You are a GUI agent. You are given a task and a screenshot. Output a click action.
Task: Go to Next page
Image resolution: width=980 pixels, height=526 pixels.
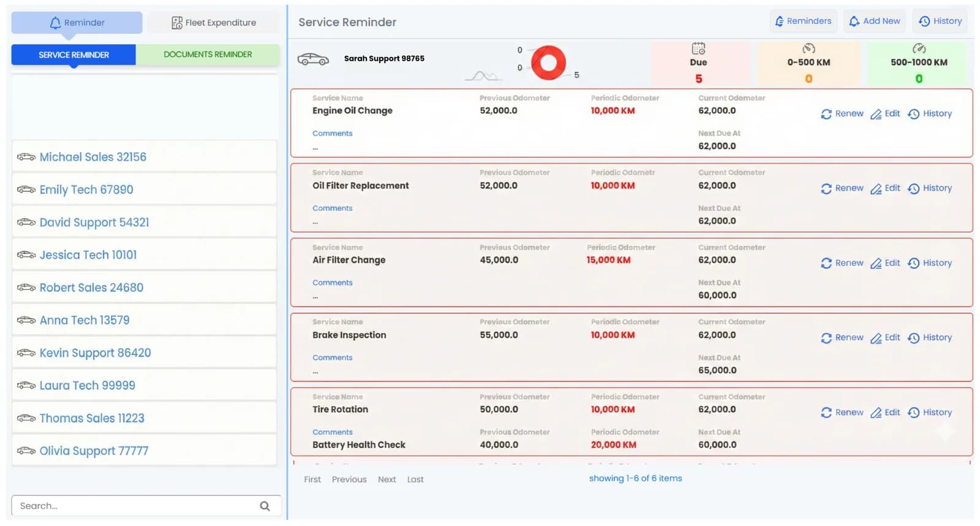click(x=386, y=479)
